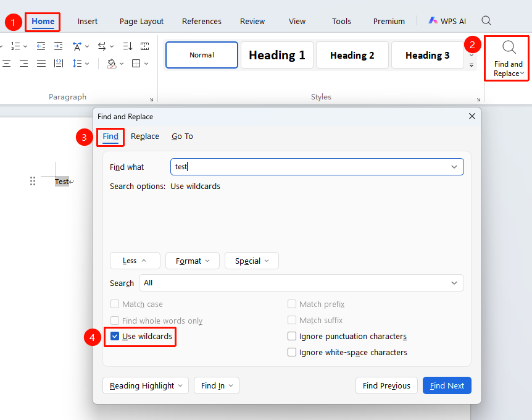Expand the styles gallery list
The width and height of the screenshot is (532, 420).
(x=472, y=65)
